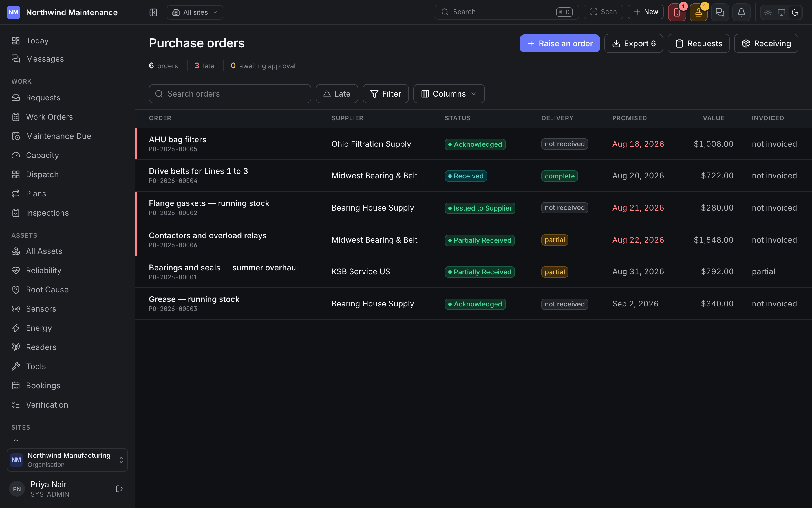Image resolution: width=812 pixels, height=508 pixels.
Task: Click the All Assets cubes icon
Action: pyautogui.click(x=16, y=251)
